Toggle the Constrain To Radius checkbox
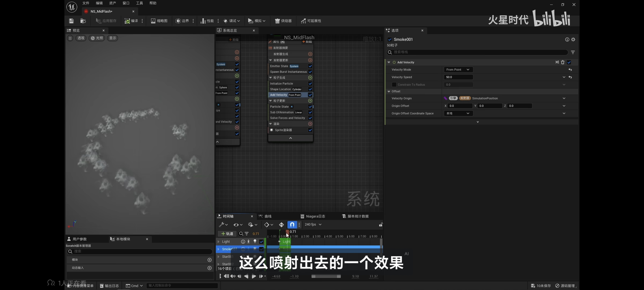 (x=394, y=85)
